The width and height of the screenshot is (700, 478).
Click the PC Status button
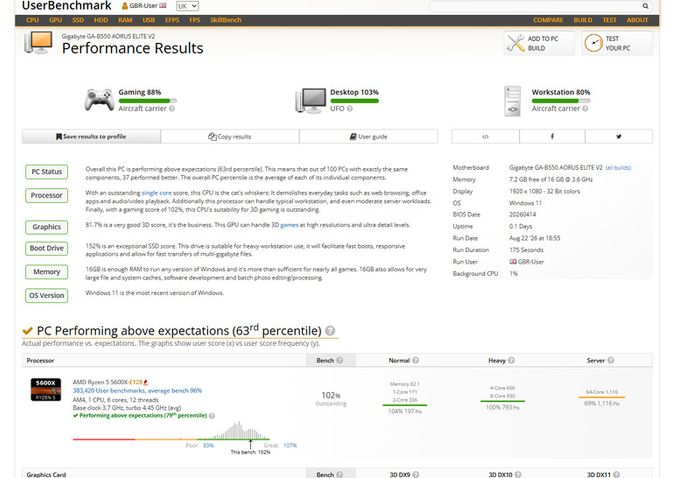46,172
